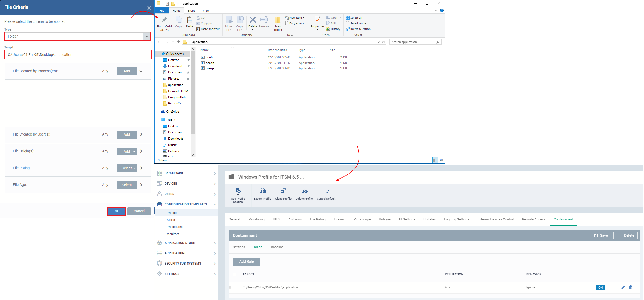Switch Explorer to details view icon

click(435, 160)
